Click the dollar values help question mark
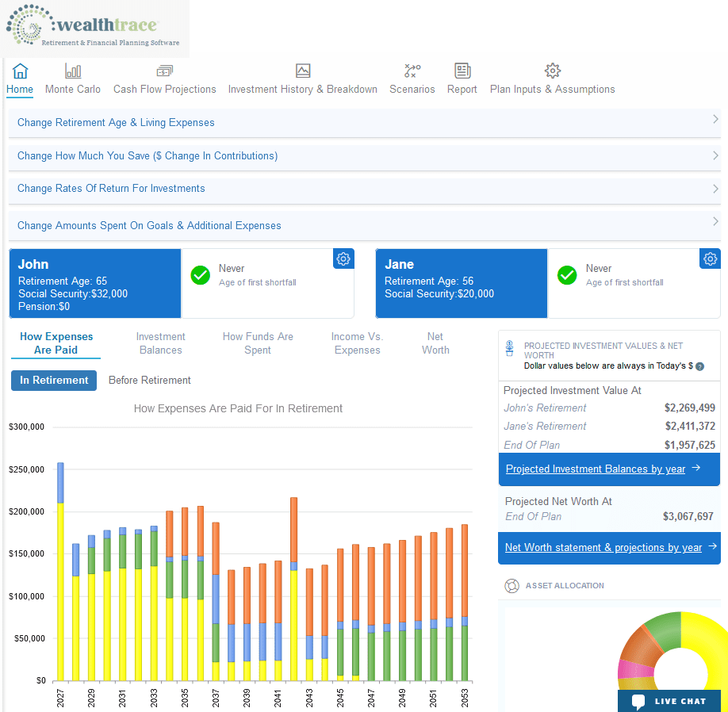The image size is (728, 712). point(700,366)
